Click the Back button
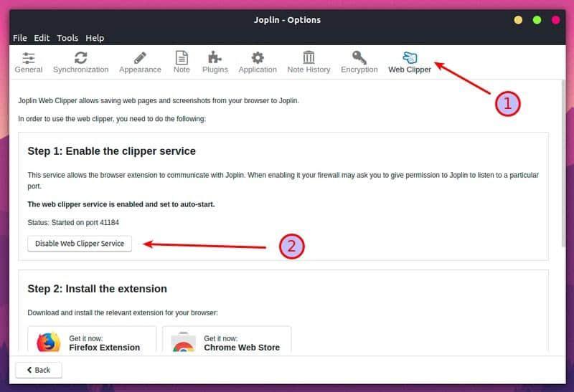The width and height of the screenshot is (574, 392). 39,370
